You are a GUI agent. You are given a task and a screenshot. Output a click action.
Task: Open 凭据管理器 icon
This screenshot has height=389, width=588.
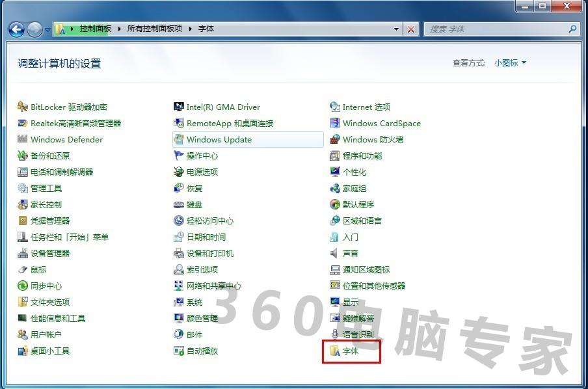(x=23, y=221)
